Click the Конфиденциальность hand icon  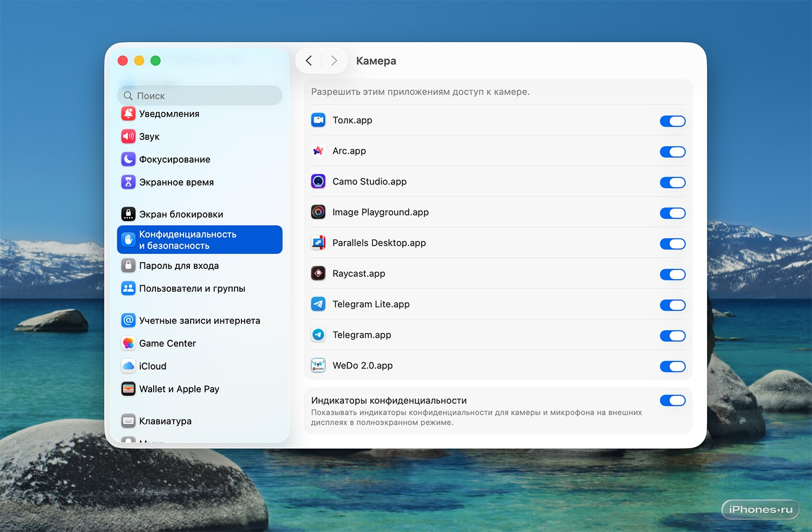click(x=128, y=240)
